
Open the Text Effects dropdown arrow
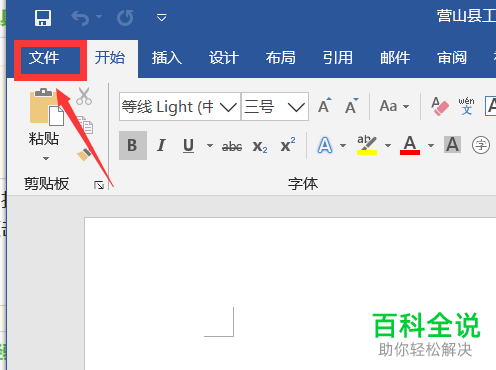coord(343,145)
